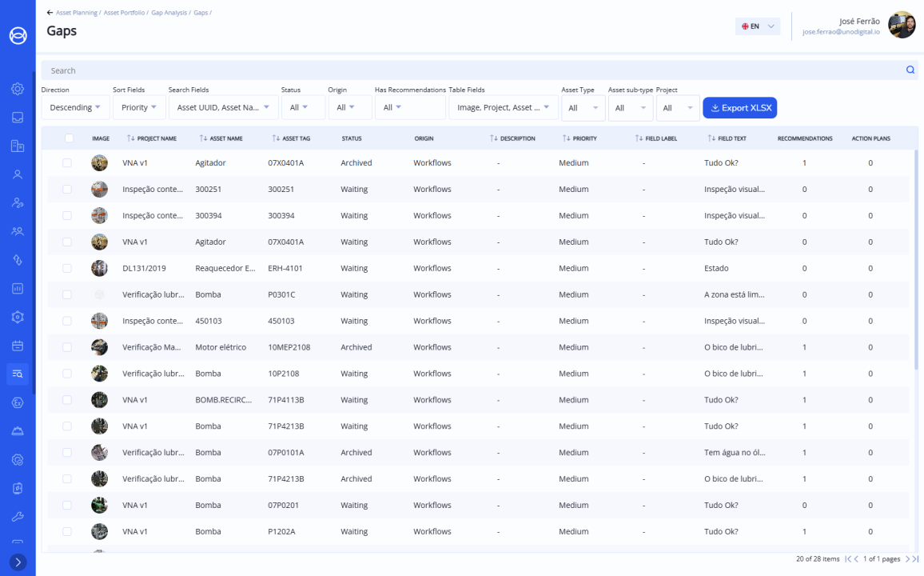The width and height of the screenshot is (924, 576).
Task: Click the magnifier icon in search bar
Action: pyautogui.click(x=910, y=70)
